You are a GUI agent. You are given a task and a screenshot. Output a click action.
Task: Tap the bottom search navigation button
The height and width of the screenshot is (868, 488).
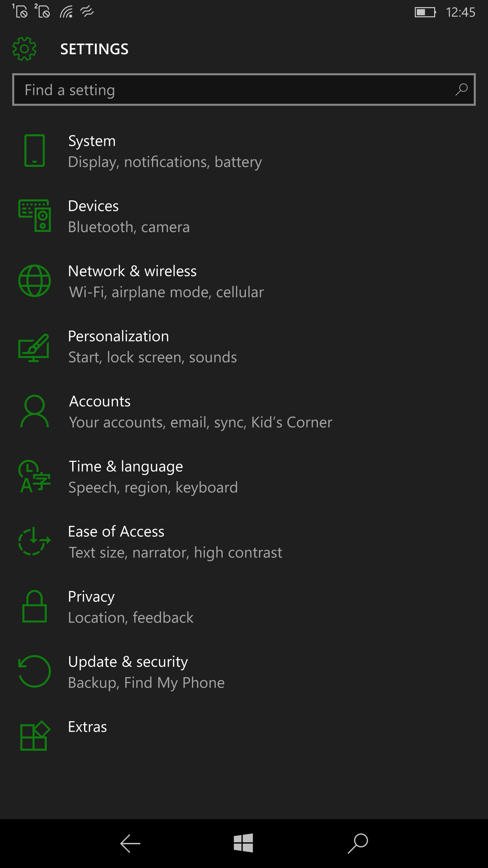pos(358,843)
